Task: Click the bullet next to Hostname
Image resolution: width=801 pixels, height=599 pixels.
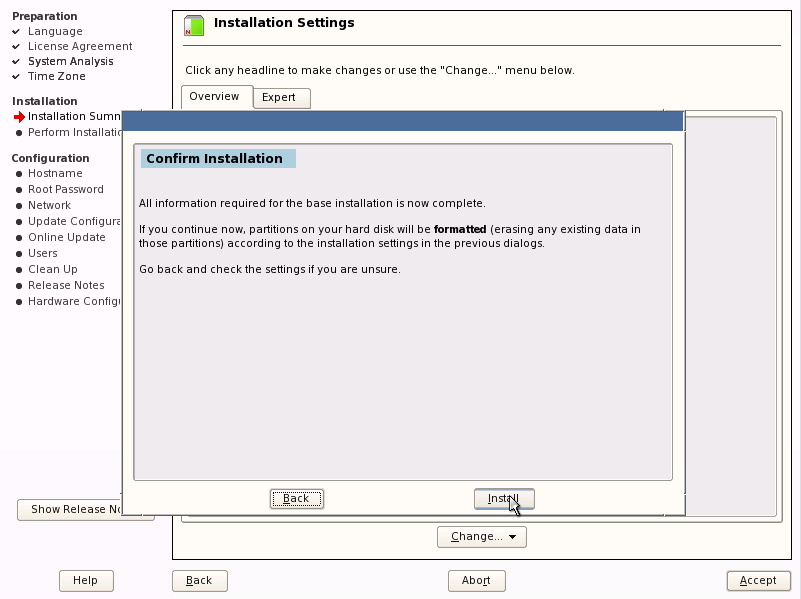Action: click(18, 174)
